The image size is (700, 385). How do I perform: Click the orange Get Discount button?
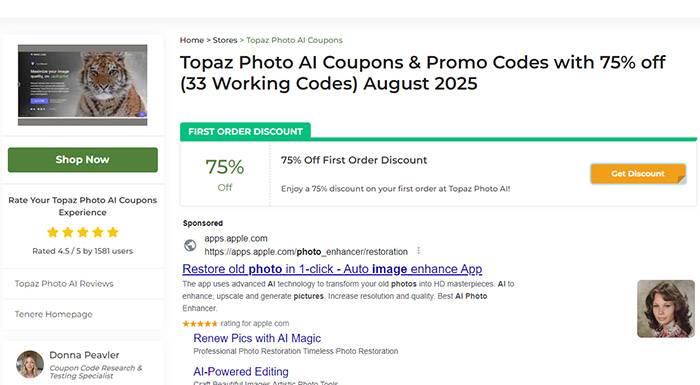[x=638, y=174]
